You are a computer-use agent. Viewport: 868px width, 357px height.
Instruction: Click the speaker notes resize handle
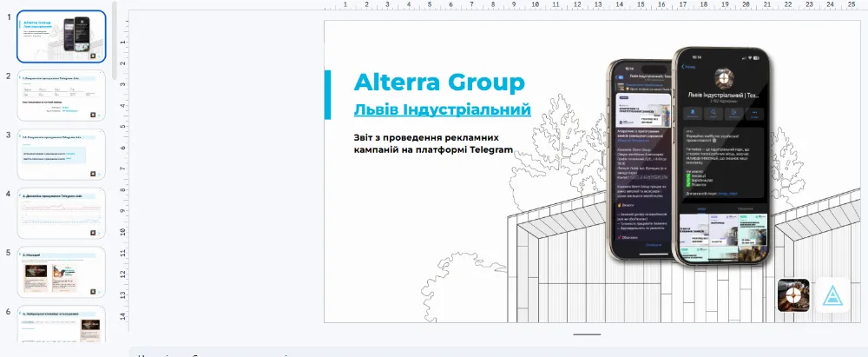pyautogui.click(x=588, y=334)
